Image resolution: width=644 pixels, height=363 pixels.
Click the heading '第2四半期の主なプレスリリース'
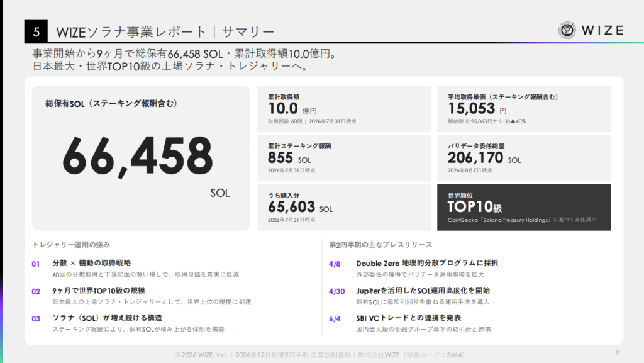(380, 245)
